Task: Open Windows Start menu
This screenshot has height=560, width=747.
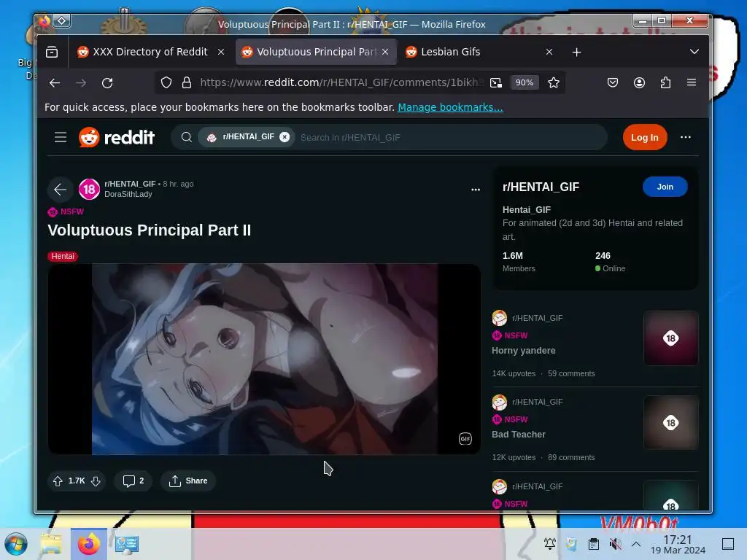Action: (16, 544)
